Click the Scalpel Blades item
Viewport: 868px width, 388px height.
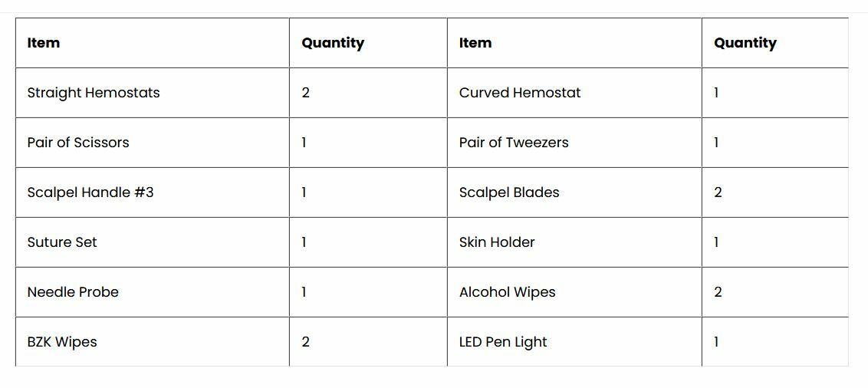pos(509,192)
